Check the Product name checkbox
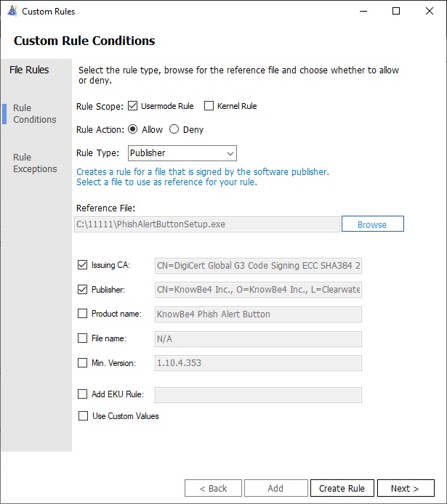The image size is (447, 504). click(82, 314)
